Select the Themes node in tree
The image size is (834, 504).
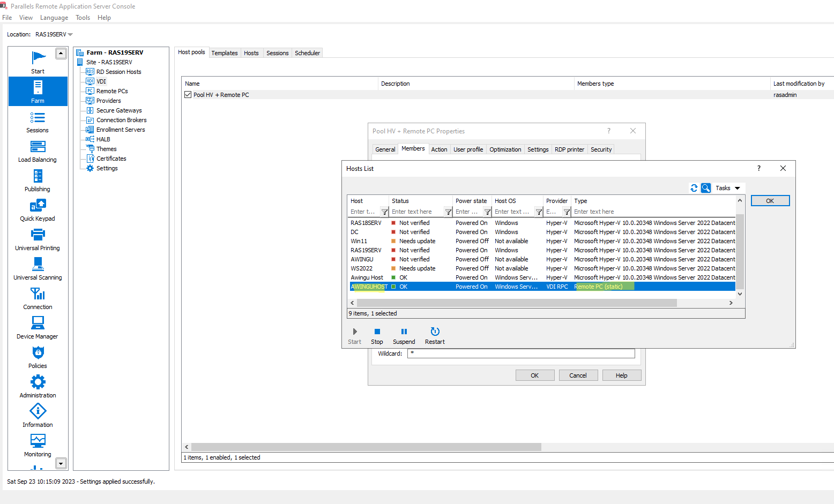106,149
